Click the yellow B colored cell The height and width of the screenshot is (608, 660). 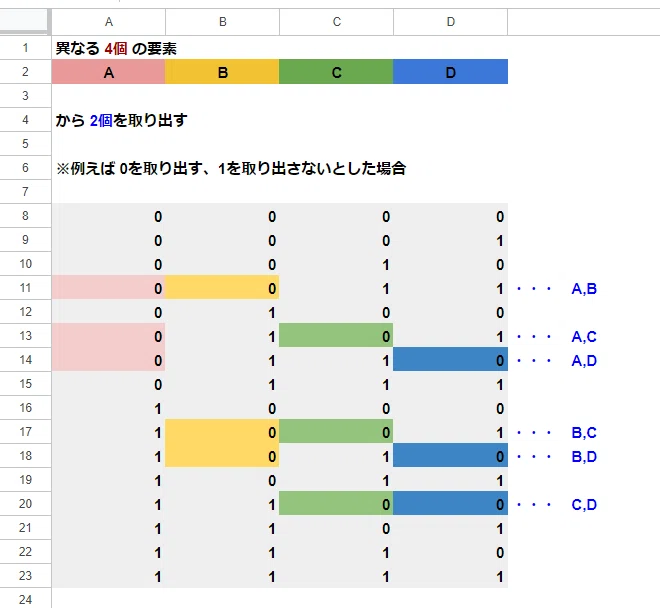click(x=223, y=72)
